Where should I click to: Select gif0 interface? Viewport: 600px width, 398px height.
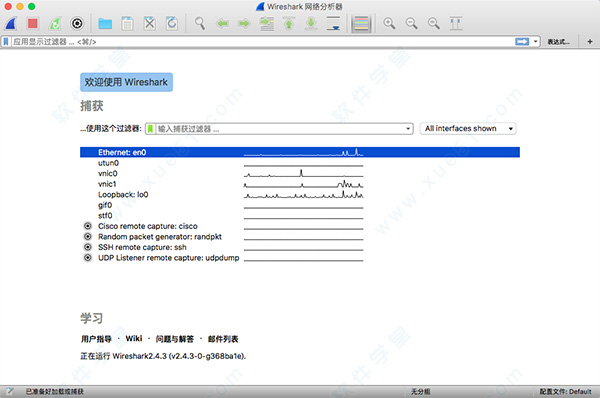[105, 206]
